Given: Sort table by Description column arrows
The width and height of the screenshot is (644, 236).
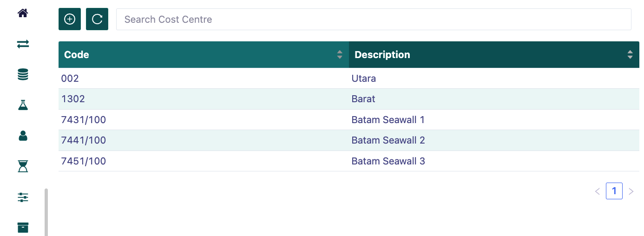Looking at the screenshot, I should coord(630,55).
